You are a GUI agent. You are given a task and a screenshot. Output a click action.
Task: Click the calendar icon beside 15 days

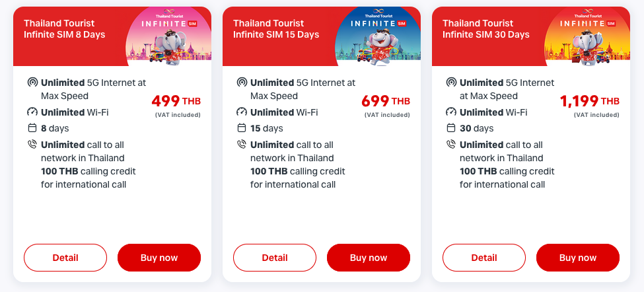242,128
